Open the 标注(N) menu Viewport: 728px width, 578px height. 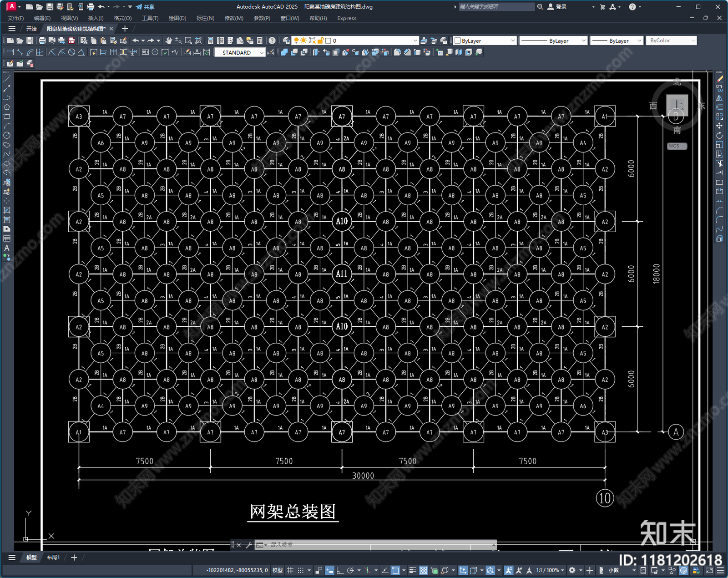205,18
